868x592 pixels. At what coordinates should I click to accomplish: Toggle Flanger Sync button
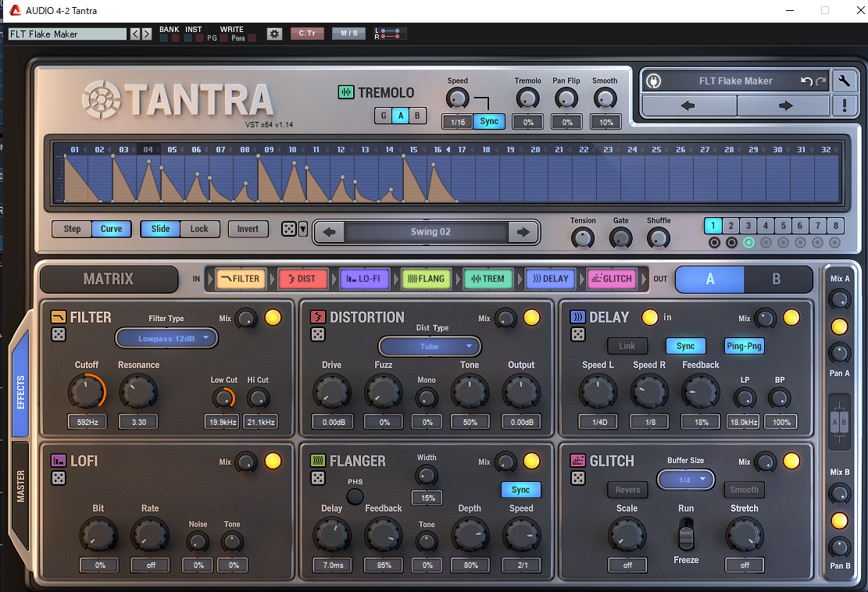click(520, 490)
